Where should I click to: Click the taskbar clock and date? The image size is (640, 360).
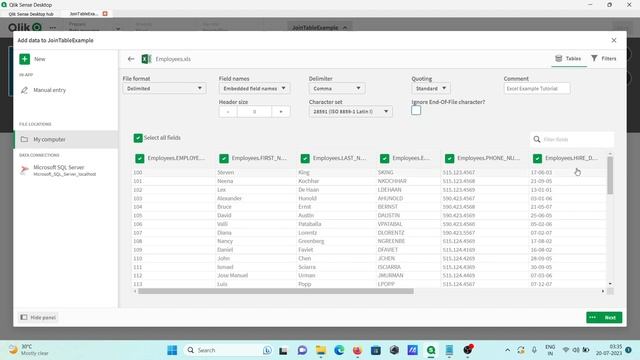(609, 350)
